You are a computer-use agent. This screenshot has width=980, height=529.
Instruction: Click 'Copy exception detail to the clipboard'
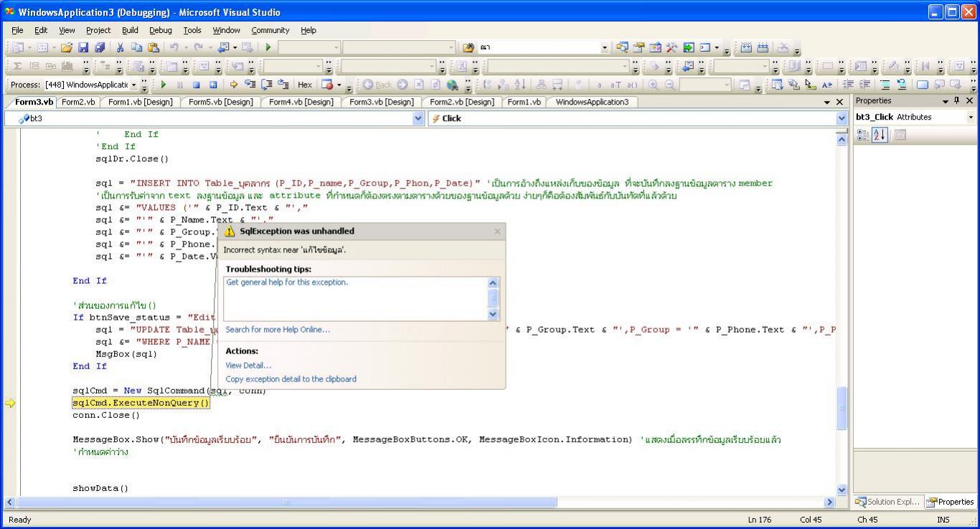(291, 379)
